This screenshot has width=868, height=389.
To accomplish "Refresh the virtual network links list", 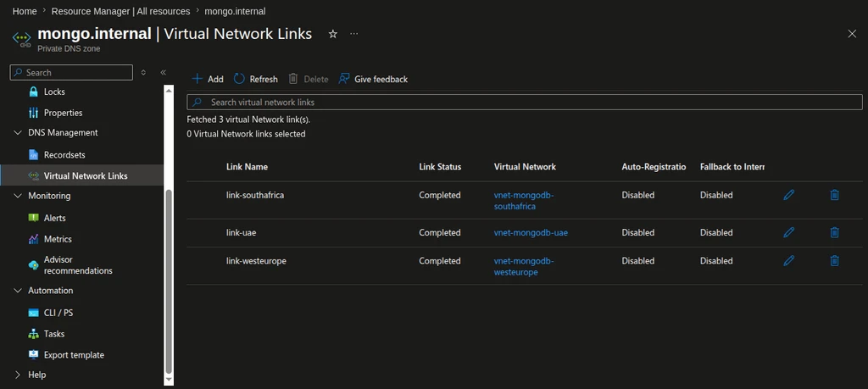I will click(x=256, y=79).
